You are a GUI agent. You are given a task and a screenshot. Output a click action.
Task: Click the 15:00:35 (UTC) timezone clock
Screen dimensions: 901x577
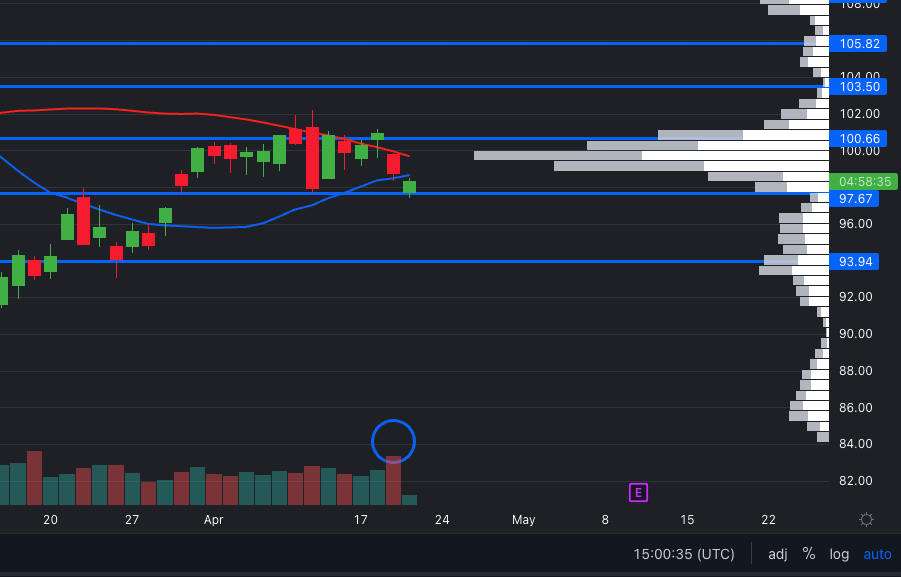click(684, 555)
